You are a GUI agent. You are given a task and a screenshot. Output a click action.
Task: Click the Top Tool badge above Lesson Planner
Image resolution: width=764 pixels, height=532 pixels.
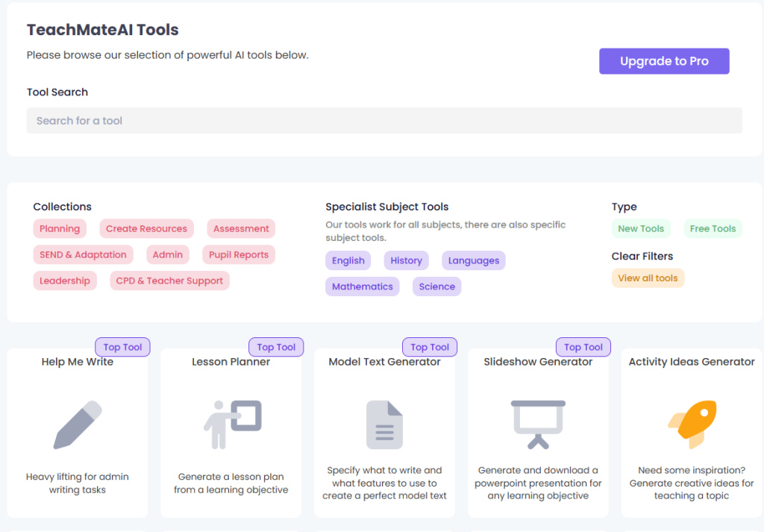coord(276,346)
